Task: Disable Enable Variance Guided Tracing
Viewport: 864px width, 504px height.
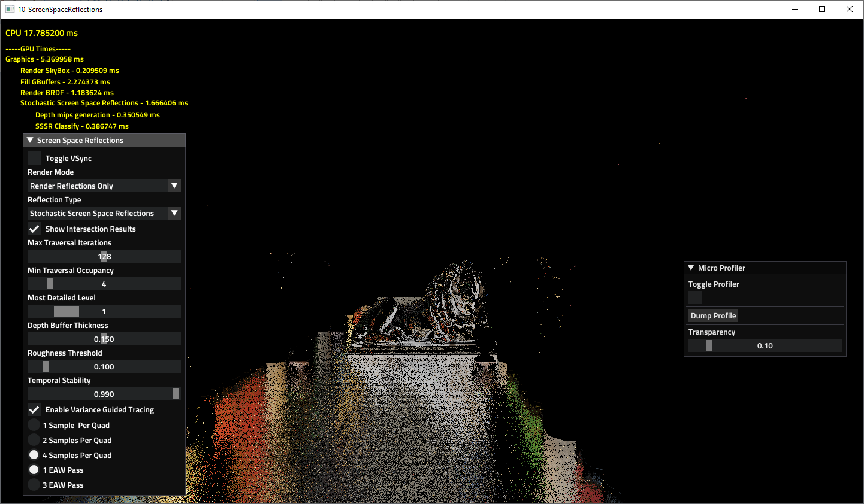Action: (34, 409)
